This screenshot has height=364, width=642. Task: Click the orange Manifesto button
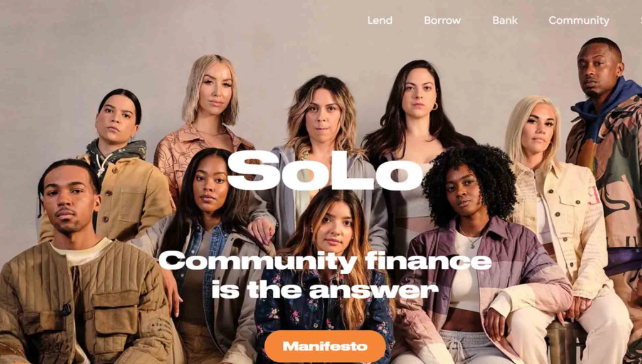click(x=325, y=346)
